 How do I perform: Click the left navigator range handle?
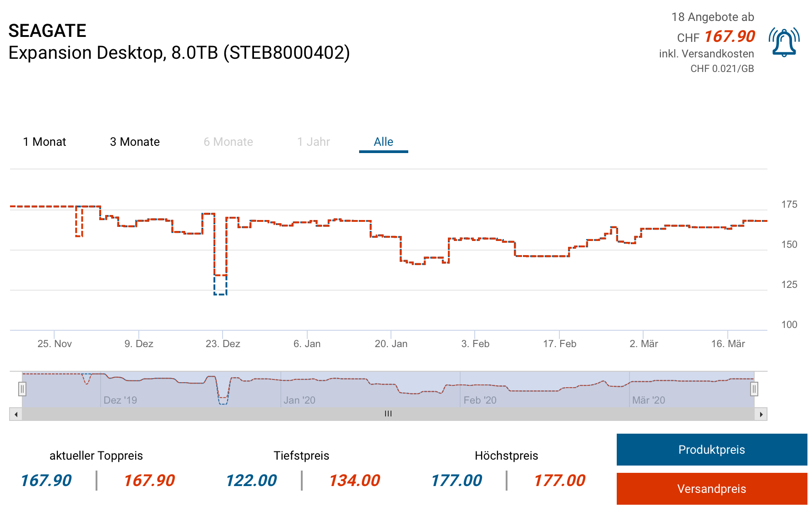pyautogui.click(x=22, y=389)
